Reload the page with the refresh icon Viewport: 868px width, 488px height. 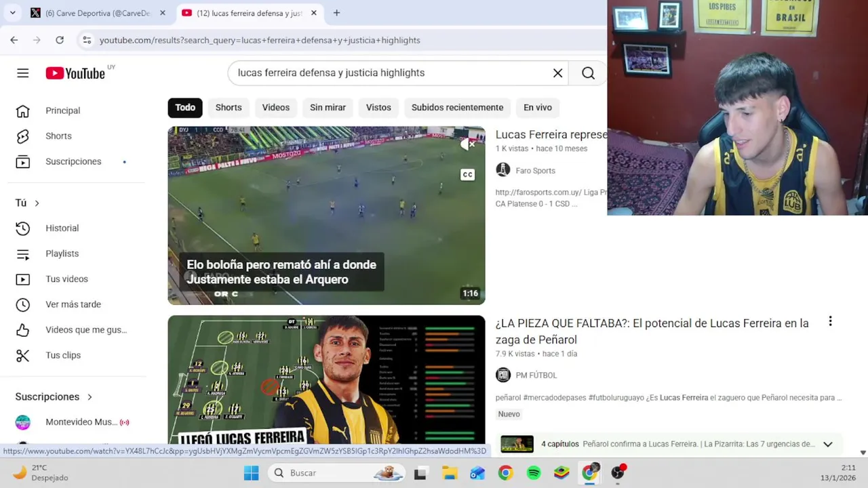[x=60, y=40]
